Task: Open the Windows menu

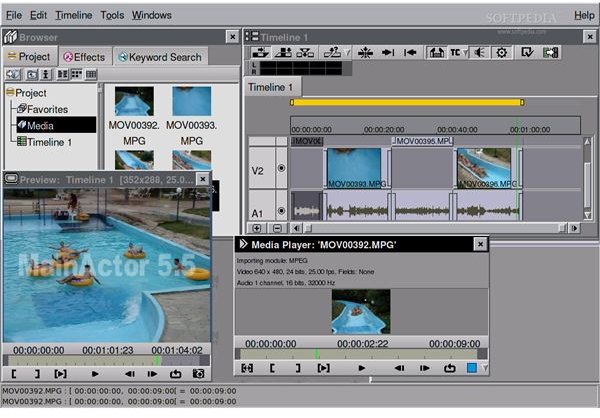Action: pos(152,15)
